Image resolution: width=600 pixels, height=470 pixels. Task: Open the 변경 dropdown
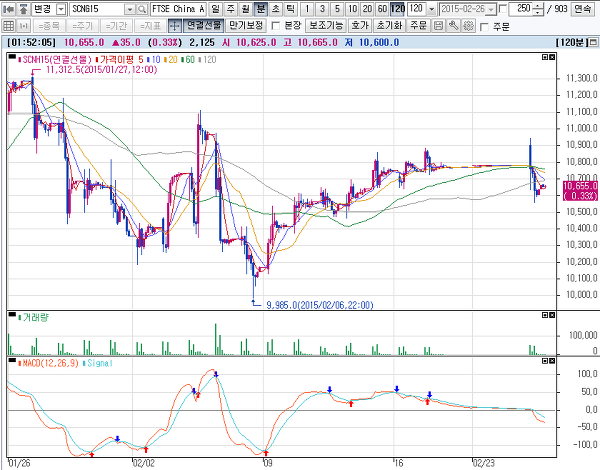61,9
